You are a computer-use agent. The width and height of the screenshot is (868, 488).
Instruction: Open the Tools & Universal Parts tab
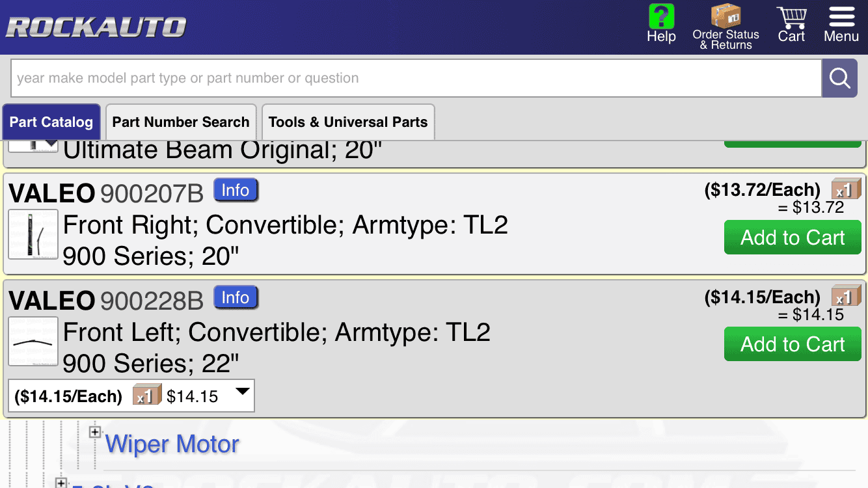[348, 122]
